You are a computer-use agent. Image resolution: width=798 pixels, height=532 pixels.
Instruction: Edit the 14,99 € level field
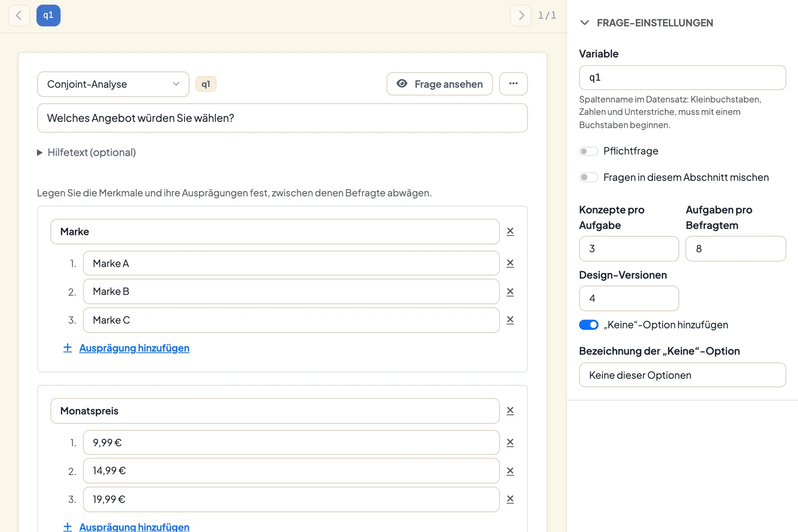coord(291,471)
